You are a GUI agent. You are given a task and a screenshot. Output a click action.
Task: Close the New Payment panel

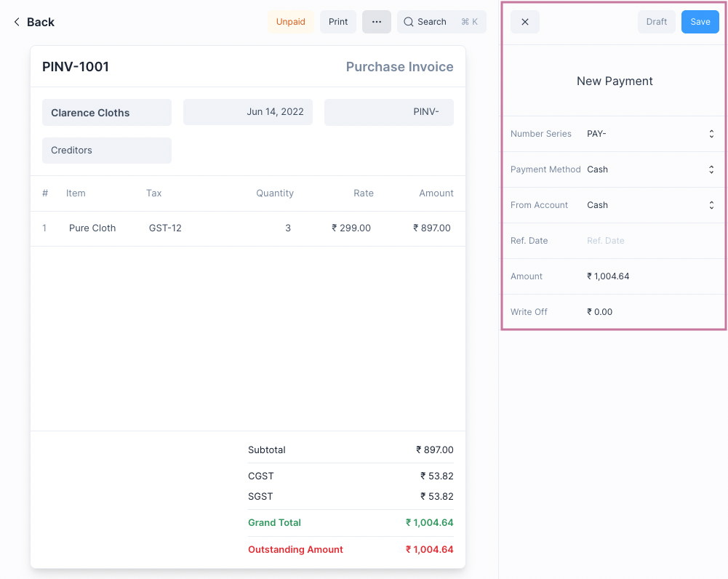(525, 22)
